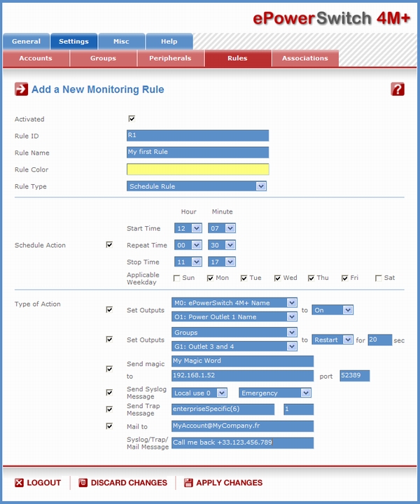
Task: Click DISCARD CHANGES
Action: pos(129,482)
